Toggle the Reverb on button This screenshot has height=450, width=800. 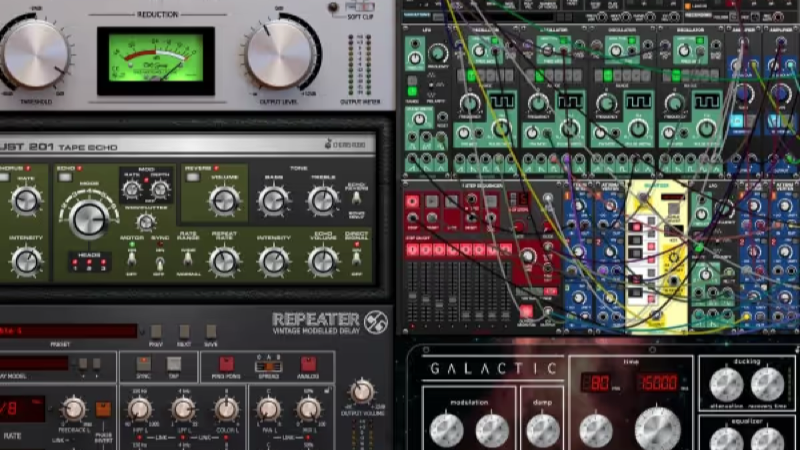pyautogui.click(x=192, y=177)
